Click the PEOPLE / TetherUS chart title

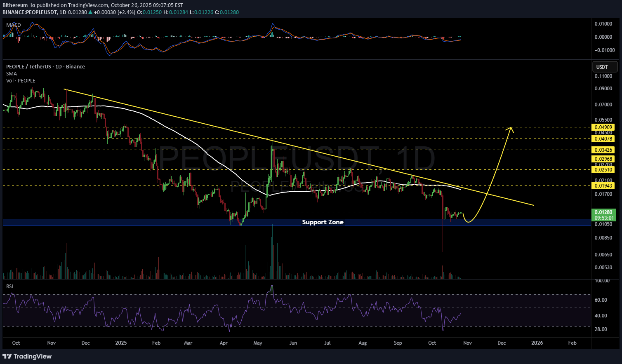(x=45, y=67)
